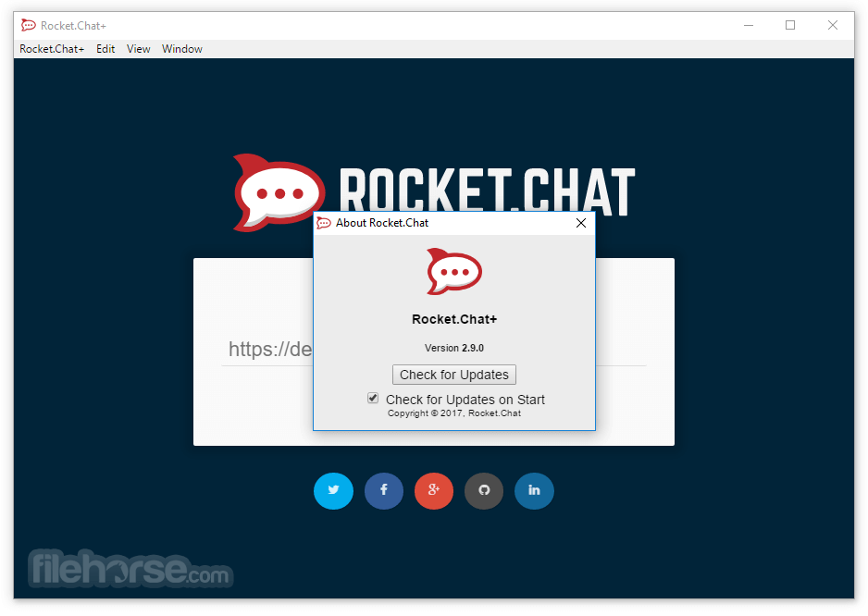Open the Rocket.Chat+ menu
The height and width of the screenshot is (616, 868).
click(x=52, y=49)
